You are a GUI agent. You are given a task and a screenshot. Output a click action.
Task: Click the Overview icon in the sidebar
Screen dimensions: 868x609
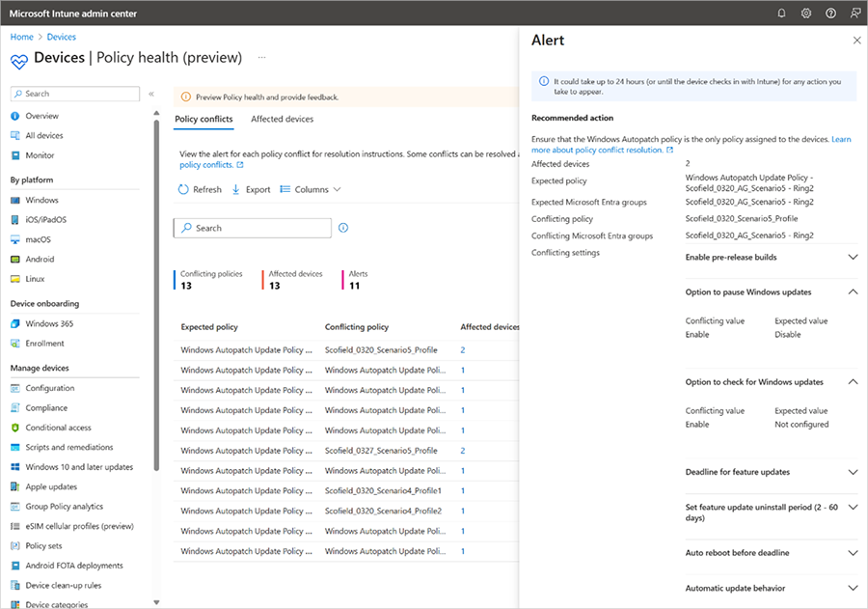pyautogui.click(x=14, y=116)
